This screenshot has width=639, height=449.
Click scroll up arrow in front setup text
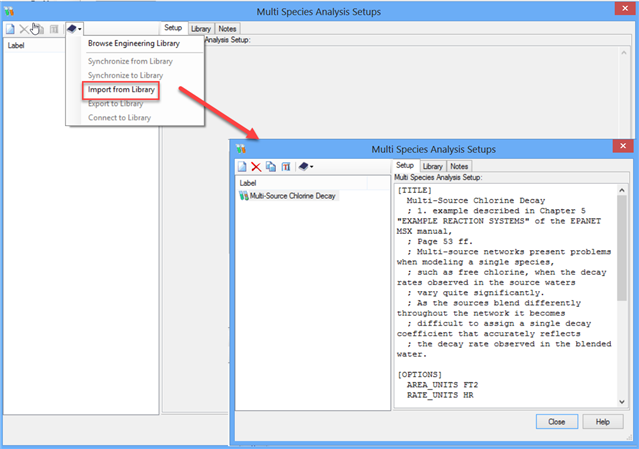(x=622, y=190)
